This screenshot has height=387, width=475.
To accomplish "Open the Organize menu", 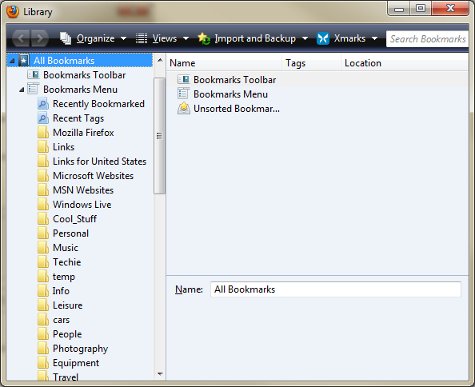I will click(x=93, y=39).
